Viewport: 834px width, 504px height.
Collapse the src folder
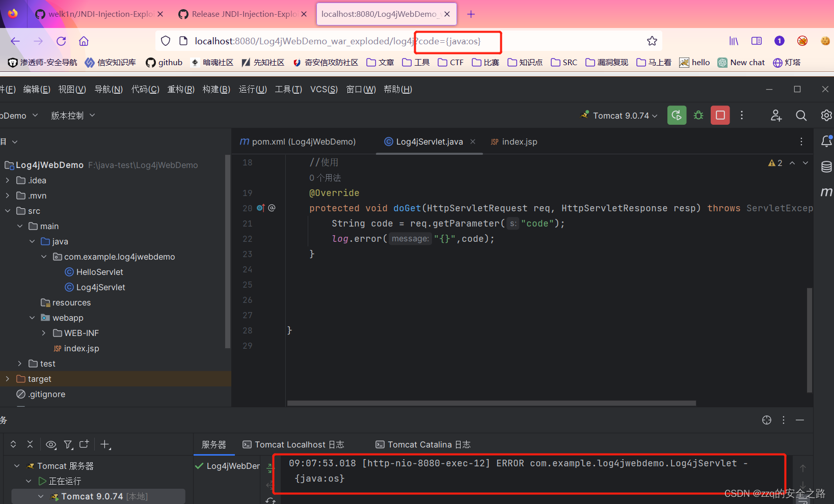point(7,211)
